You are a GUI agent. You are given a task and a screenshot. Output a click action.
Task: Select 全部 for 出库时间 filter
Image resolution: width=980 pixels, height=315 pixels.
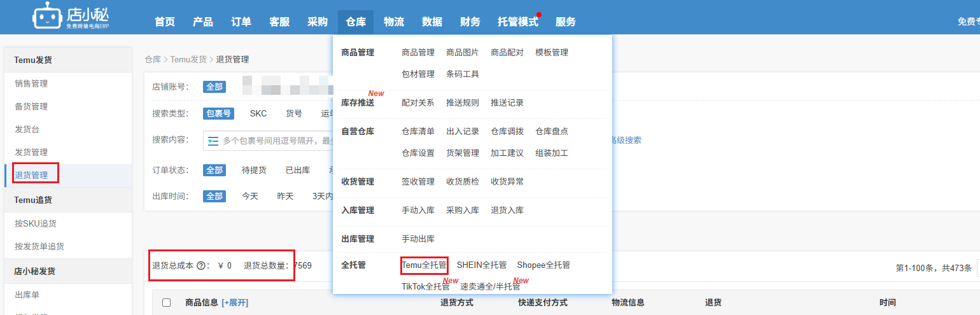pos(214,196)
